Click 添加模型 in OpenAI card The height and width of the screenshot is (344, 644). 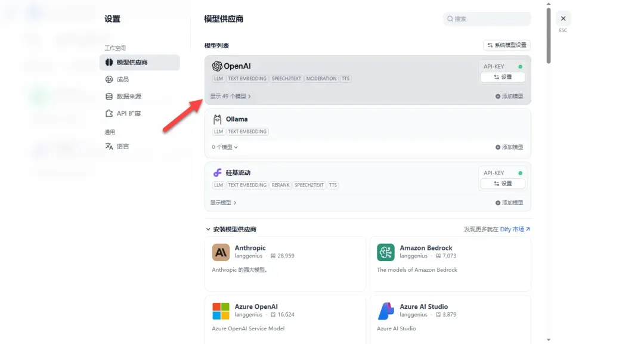click(x=509, y=97)
